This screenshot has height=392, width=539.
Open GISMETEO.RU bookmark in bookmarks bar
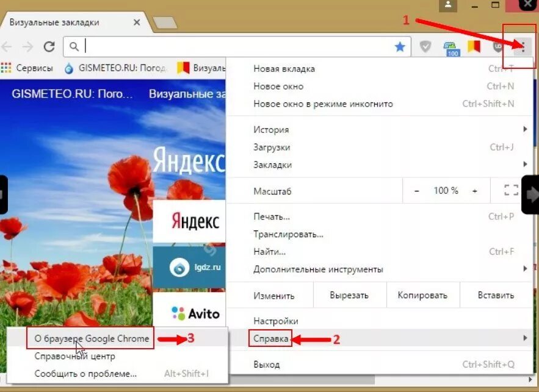pos(115,68)
